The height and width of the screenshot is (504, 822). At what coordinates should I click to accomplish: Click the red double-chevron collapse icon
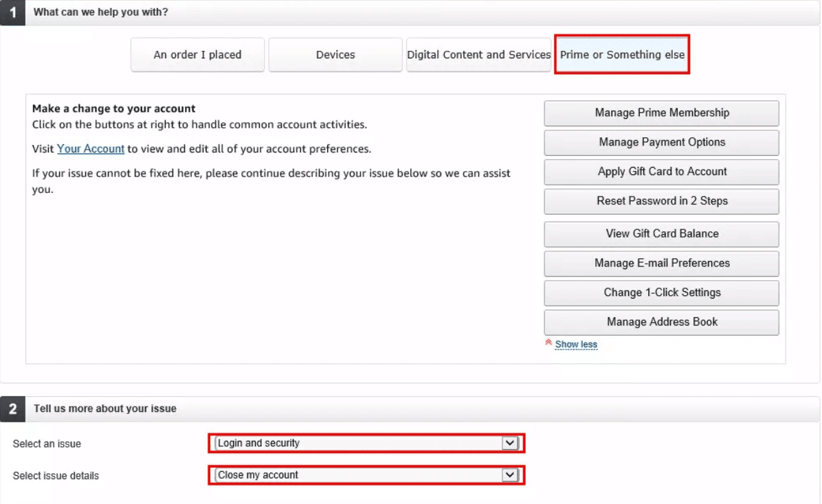pyautogui.click(x=548, y=342)
